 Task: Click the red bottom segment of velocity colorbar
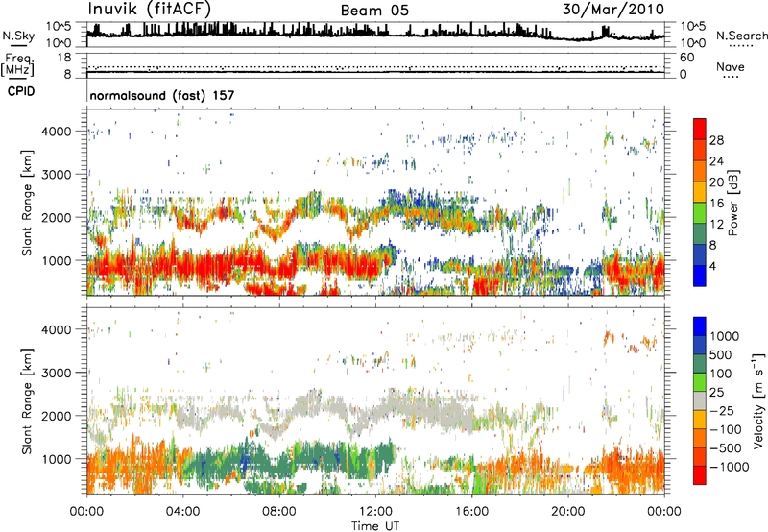[x=700, y=475]
